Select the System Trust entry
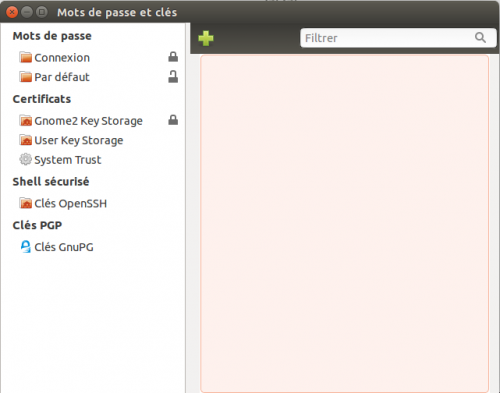Image resolution: width=500 pixels, height=393 pixels. click(68, 160)
